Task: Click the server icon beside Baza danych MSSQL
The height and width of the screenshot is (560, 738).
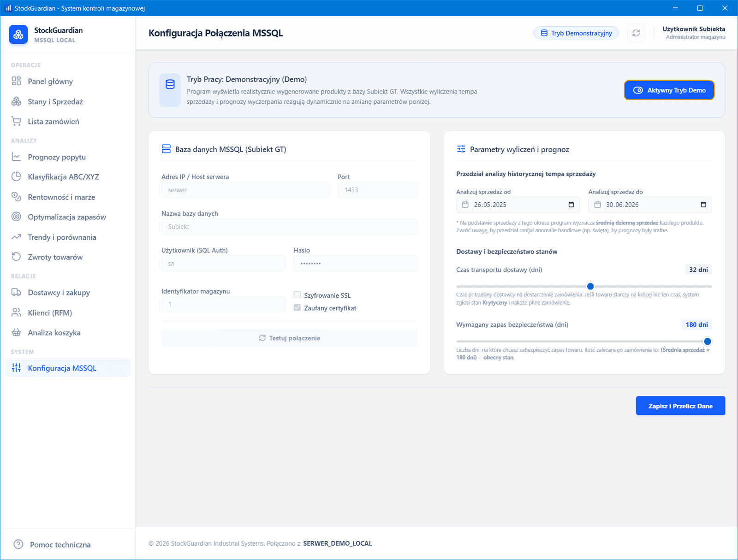Action: (x=166, y=149)
